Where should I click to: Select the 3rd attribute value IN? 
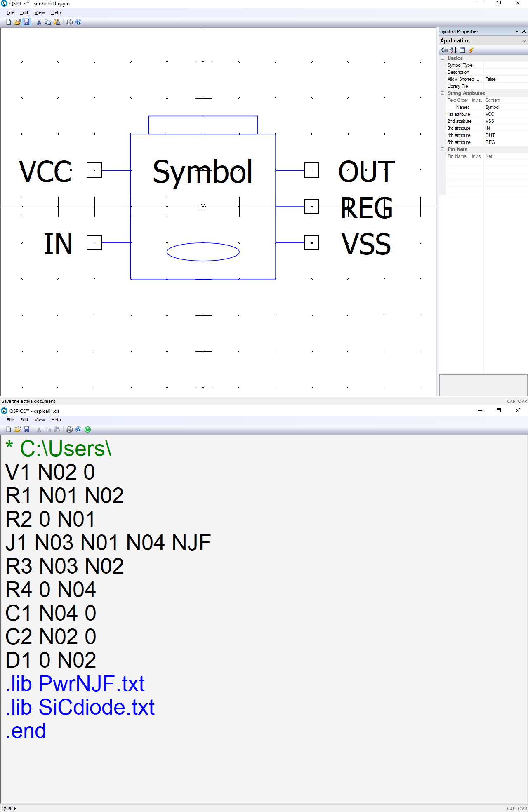[x=506, y=128]
